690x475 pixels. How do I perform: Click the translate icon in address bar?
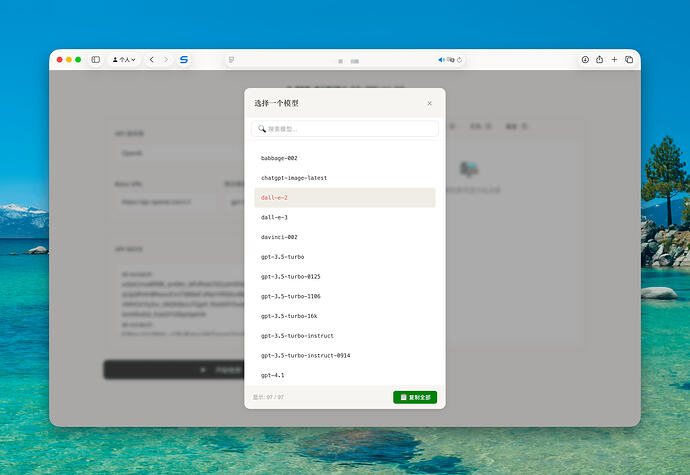point(451,60)
